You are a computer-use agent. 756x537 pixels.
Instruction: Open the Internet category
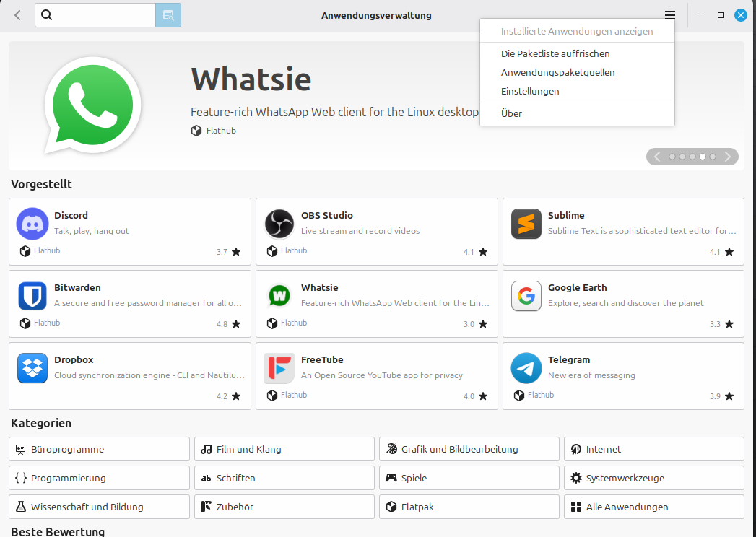click(x=654, y=449)
